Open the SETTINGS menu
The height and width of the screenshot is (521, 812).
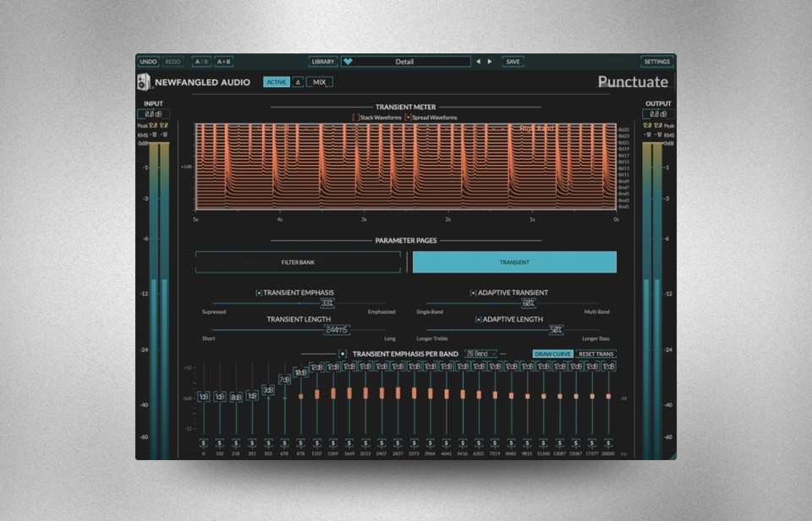tap(656, 62)
